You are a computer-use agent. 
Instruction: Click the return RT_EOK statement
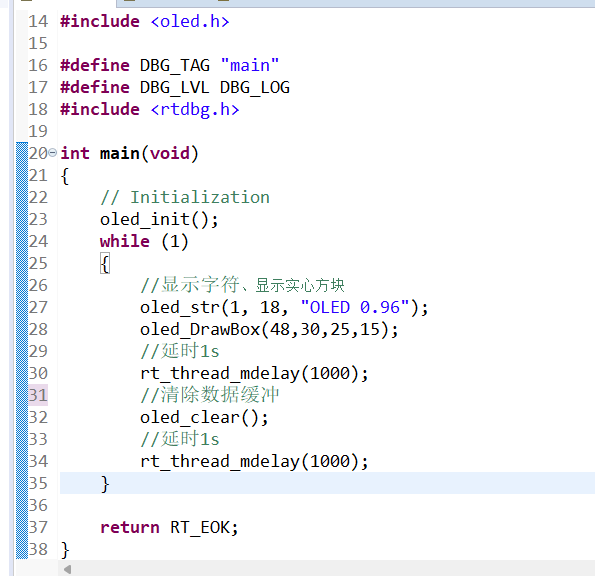169,527
